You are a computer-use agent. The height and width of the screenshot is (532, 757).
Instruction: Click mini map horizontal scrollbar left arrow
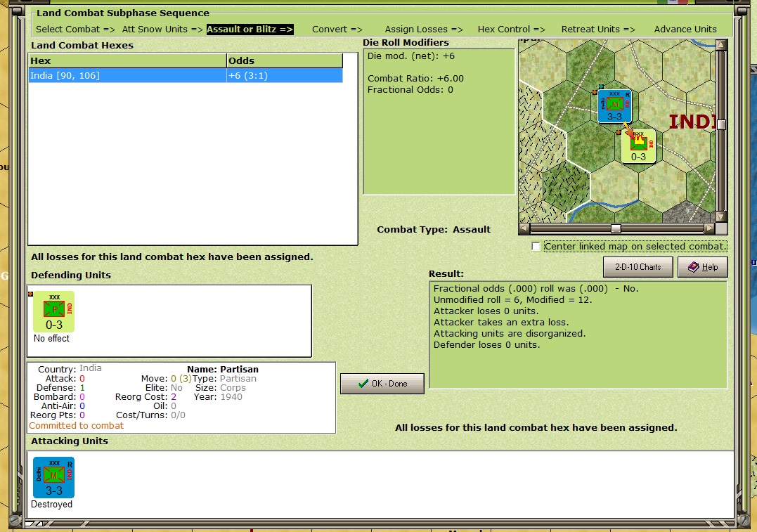coord(525,228)
